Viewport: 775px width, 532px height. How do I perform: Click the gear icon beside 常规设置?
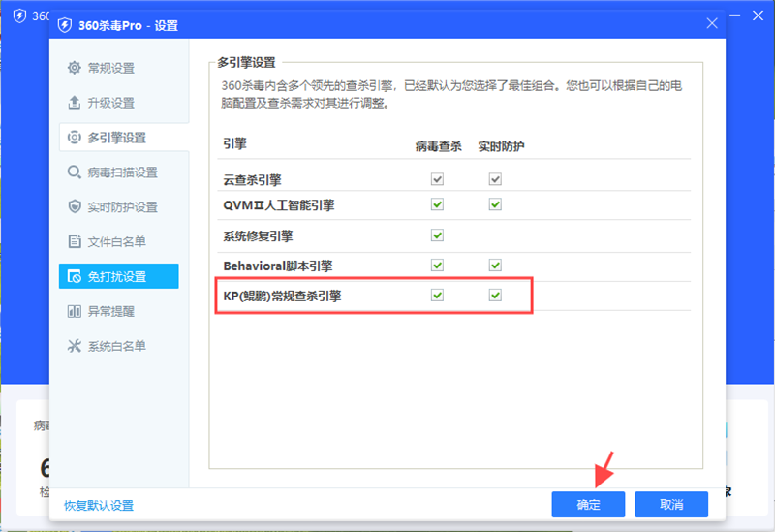(x=75, y=68)
